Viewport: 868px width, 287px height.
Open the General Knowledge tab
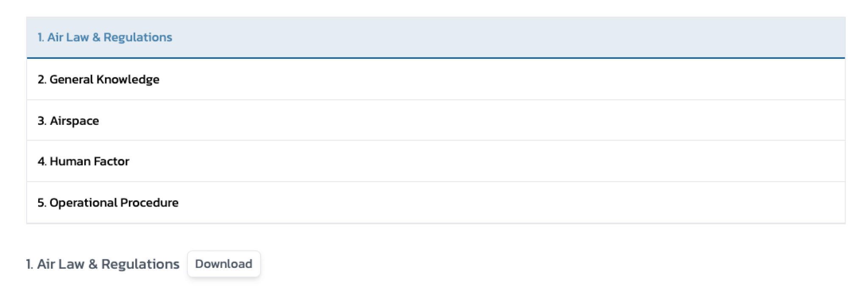point(98,79)
